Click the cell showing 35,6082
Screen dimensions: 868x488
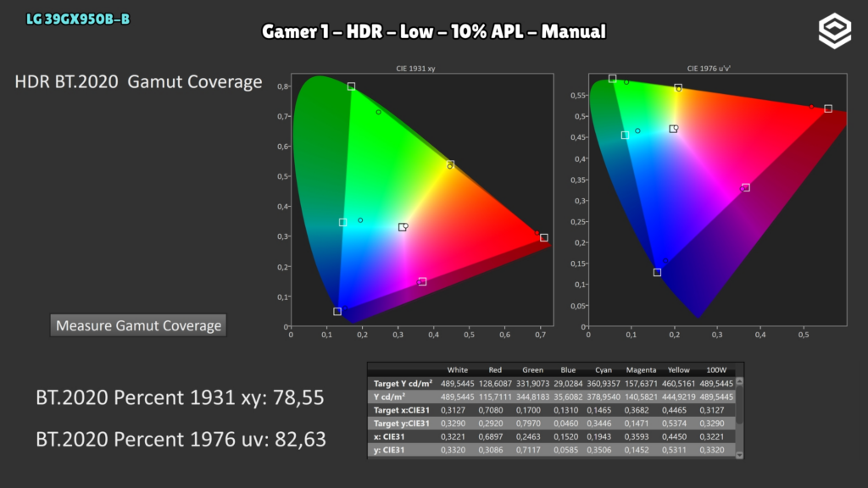pyautogui.click(x=568, y=396)
